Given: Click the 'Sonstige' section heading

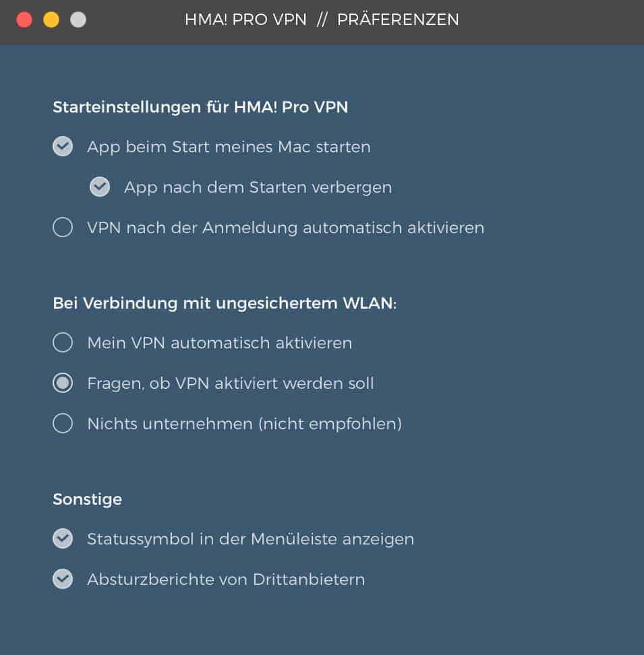Looking at the screenshot, I should (88, 499).
